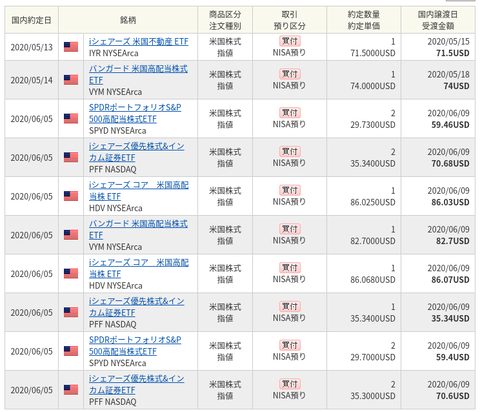Select the 2020/05/14 trade date cell
Viewport: 480px width, 412px height.
[32, 80]
